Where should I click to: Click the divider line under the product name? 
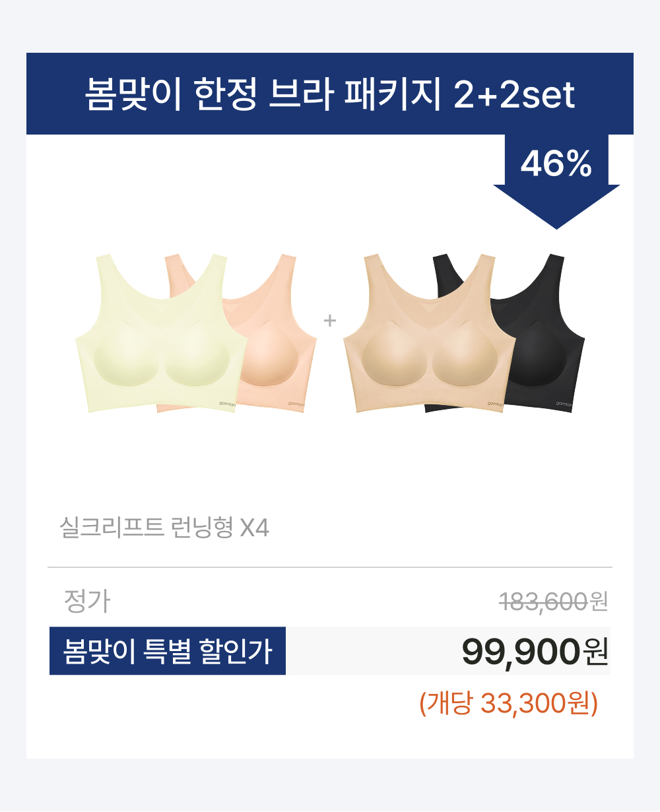[330, 567]
